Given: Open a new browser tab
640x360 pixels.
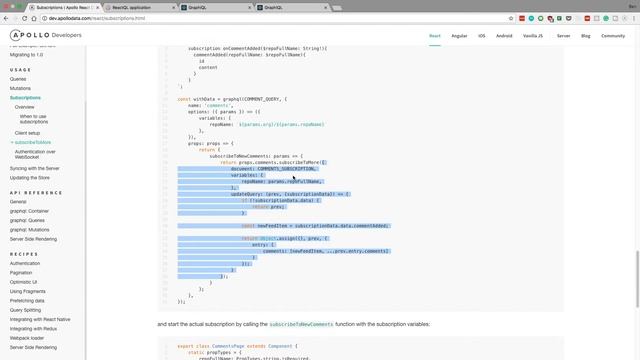Looking at the screenshot, I should coord(337,8).
